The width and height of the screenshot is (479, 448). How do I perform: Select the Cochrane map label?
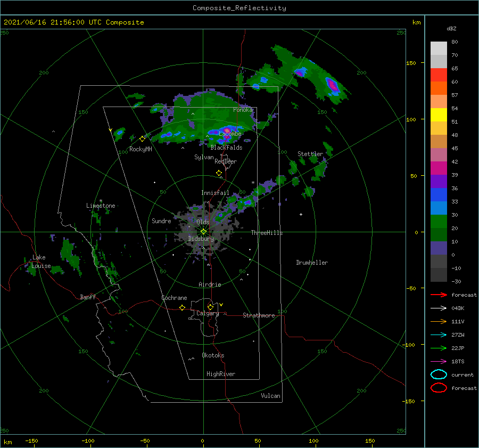[x=174, y=298]
